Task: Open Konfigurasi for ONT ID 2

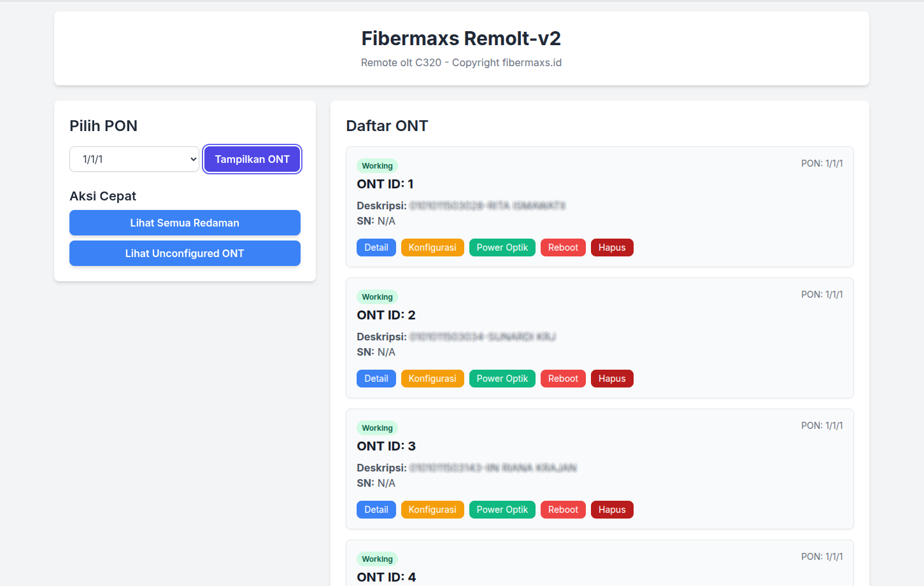Action: (x=432, y=379)
